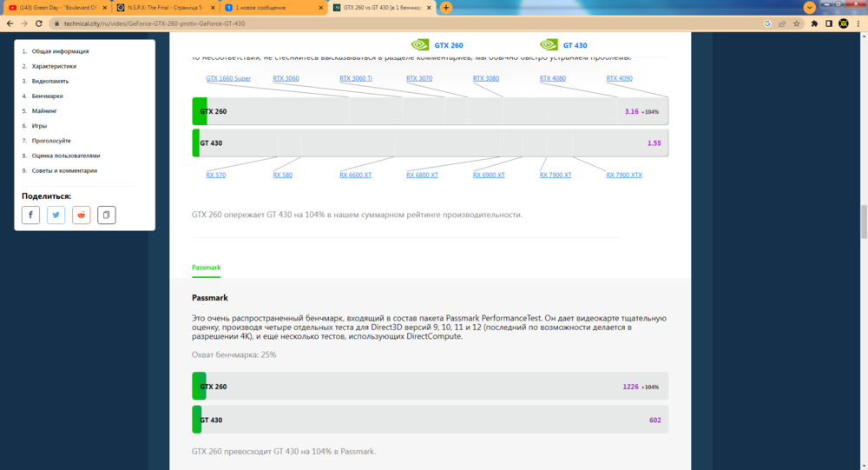Go back using the browser back arrow

click(10, 23)
